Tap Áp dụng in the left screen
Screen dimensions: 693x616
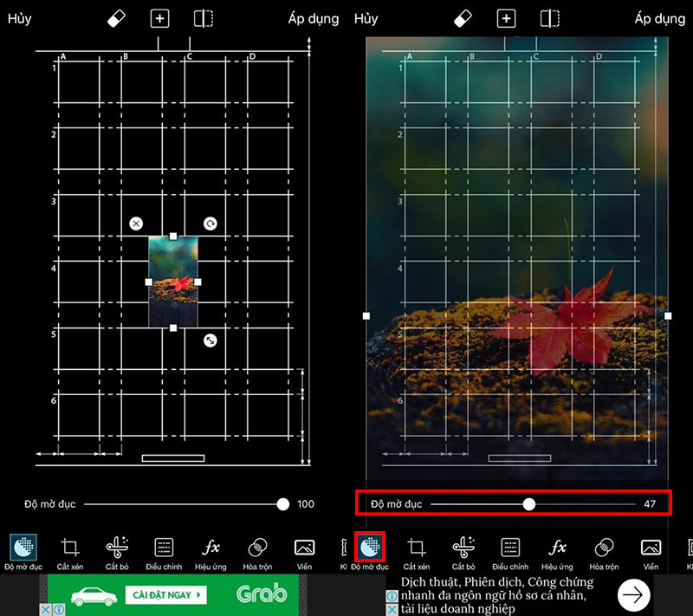click(x=314, y=19)
